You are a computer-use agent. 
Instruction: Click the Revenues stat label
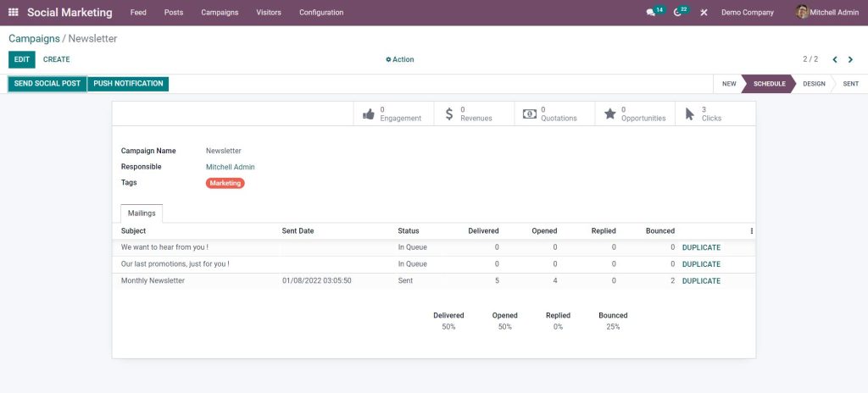coord(476,119)
